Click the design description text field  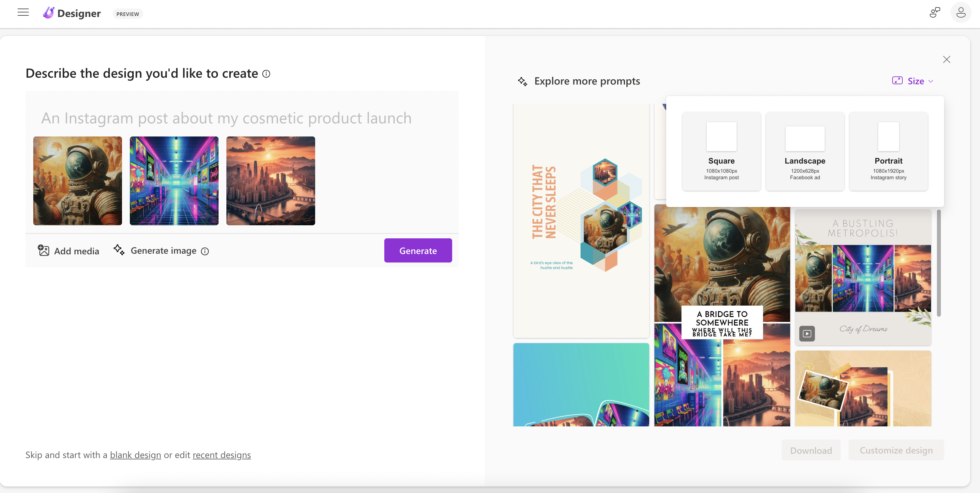click(226, 118)
